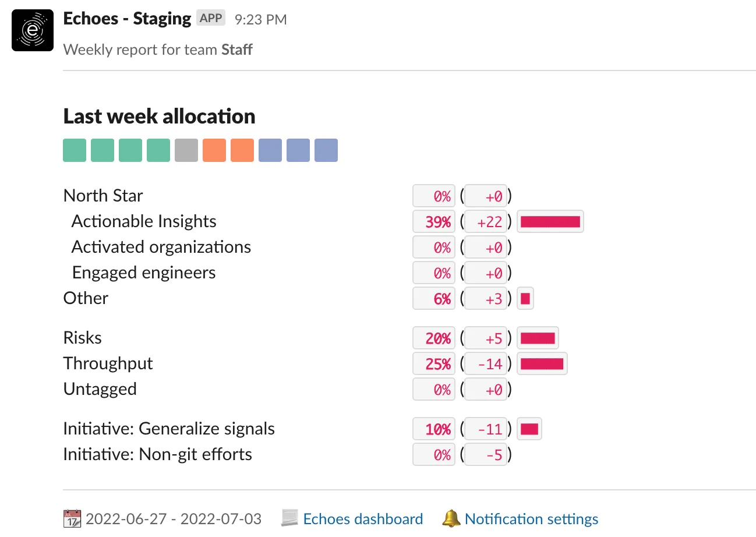This screenshot has width=756, height=537.
Task: Click the Actionable Insights pink bar
Action: [x=550, y=222]
